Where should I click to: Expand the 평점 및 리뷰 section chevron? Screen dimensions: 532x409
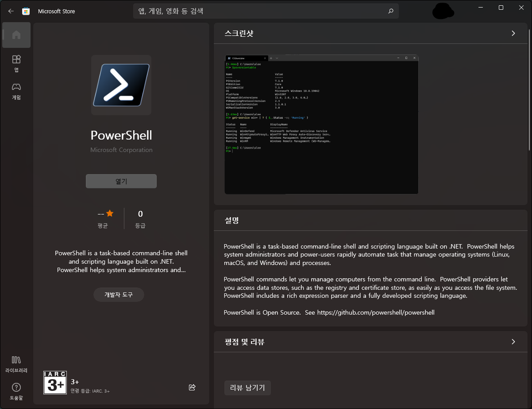tap(513, 342)
